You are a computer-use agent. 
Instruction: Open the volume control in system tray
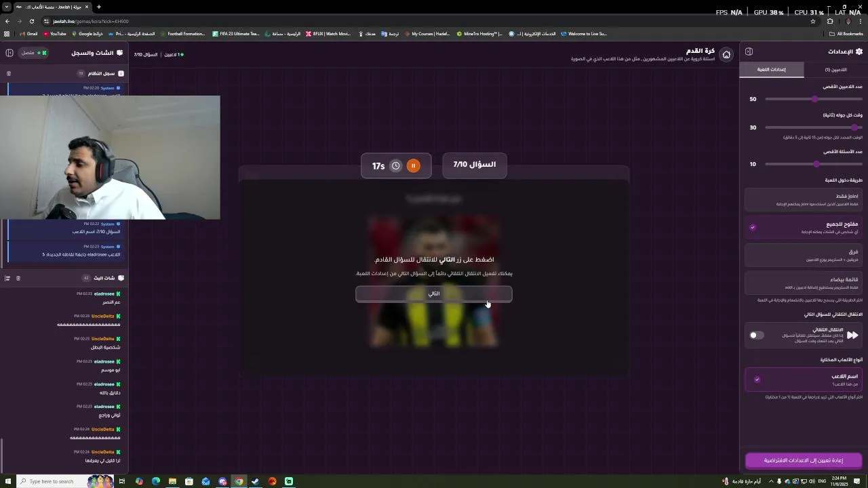click(812, 481)
